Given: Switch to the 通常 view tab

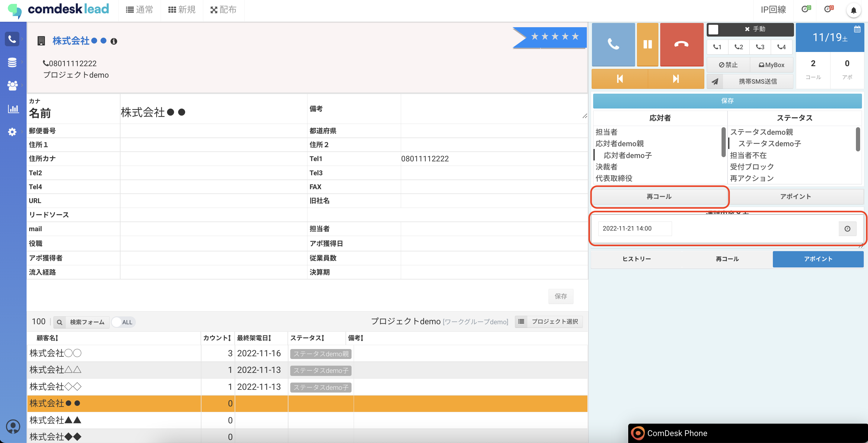Looking at the screenshot, I should (x=140, y=10).
